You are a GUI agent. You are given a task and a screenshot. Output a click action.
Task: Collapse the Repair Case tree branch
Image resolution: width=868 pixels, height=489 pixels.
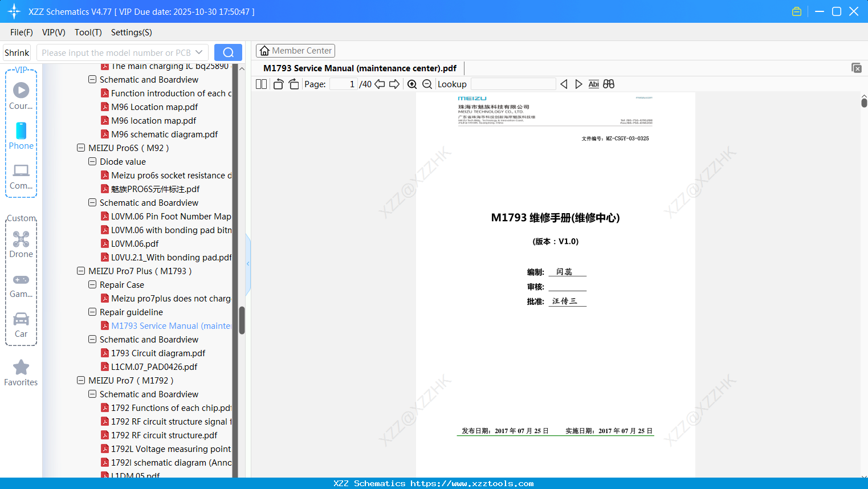92,284
